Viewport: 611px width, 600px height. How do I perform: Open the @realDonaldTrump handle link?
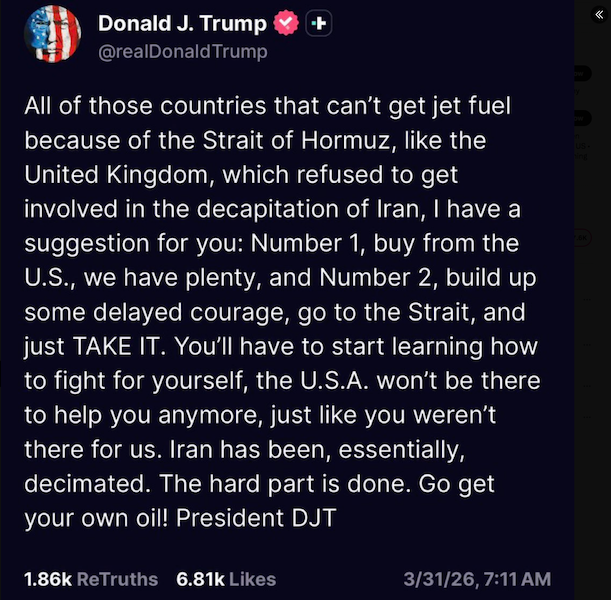click(182, 51)
